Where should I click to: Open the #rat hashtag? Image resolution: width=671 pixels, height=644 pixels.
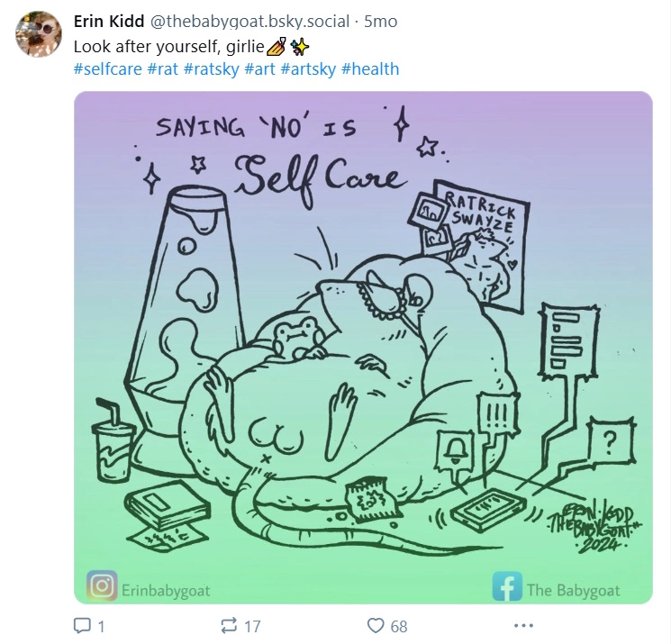163,68
